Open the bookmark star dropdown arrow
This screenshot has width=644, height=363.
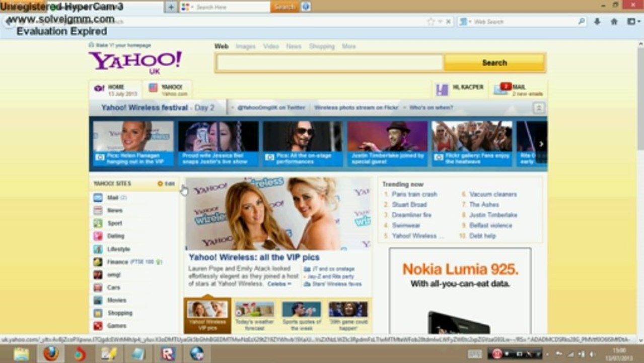pos(440,22)
